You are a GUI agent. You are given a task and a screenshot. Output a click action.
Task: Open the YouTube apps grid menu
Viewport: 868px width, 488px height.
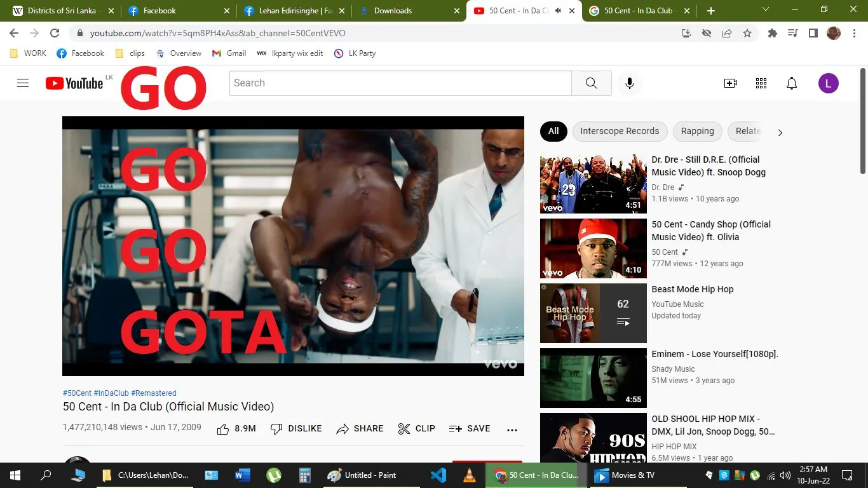tap(761, 83)
